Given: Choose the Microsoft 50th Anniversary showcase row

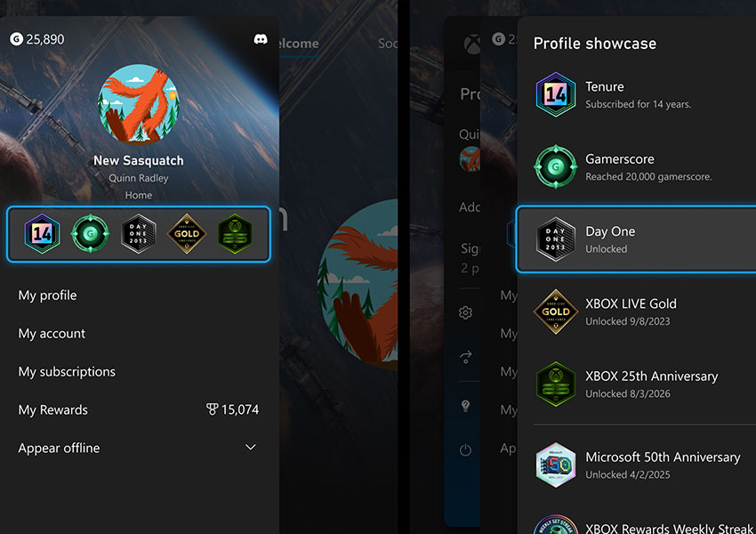Looking at the screenshot, I should coord(637,465).
